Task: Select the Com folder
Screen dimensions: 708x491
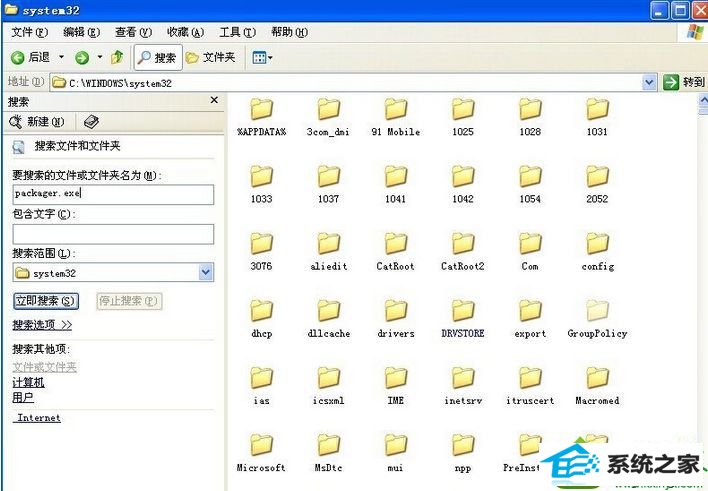Action: tap(530, 252)
